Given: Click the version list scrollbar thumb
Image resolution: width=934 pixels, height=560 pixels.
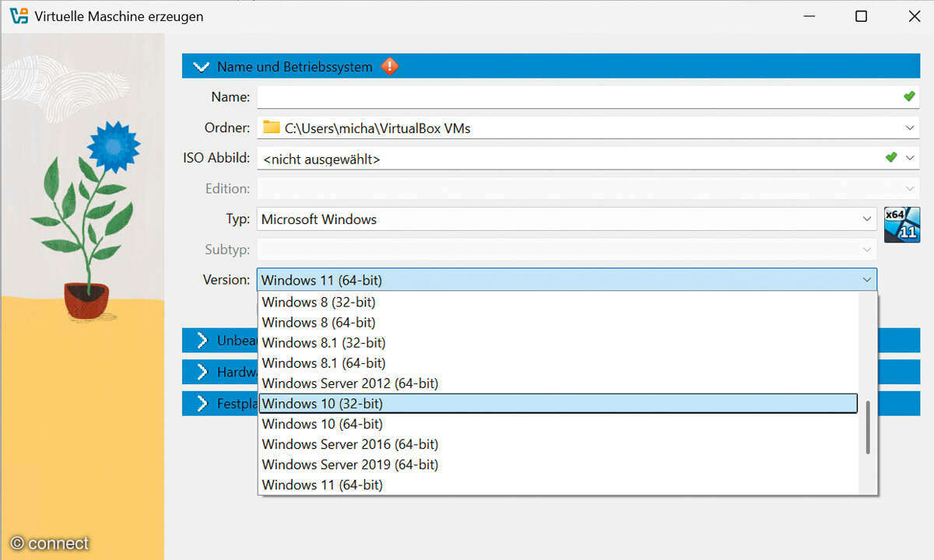Looking at the screenshot, I should (x=868, y=427).
